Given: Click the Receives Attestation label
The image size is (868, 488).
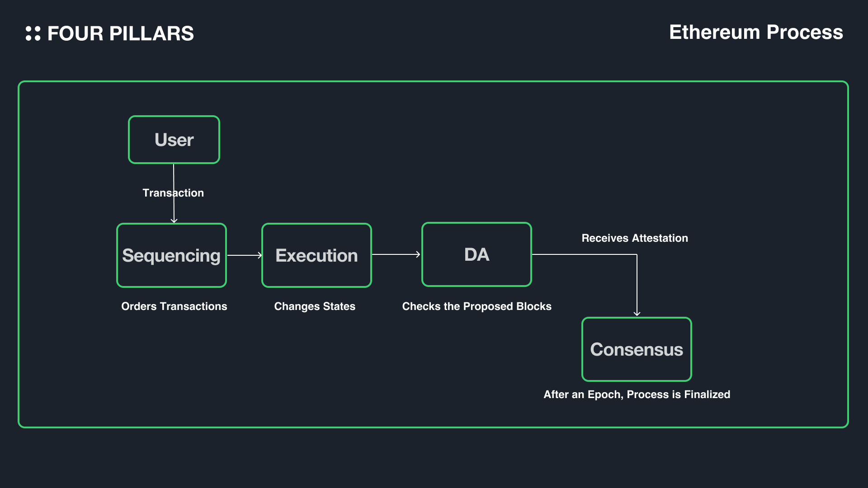Looking at the screenshot, I should pyautogui.click(x=635, y=238).
